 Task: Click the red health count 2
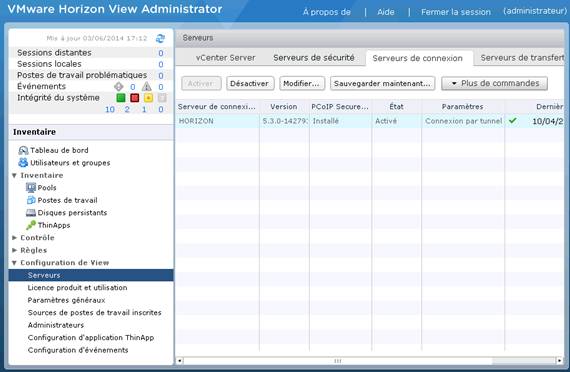point(127,109)
